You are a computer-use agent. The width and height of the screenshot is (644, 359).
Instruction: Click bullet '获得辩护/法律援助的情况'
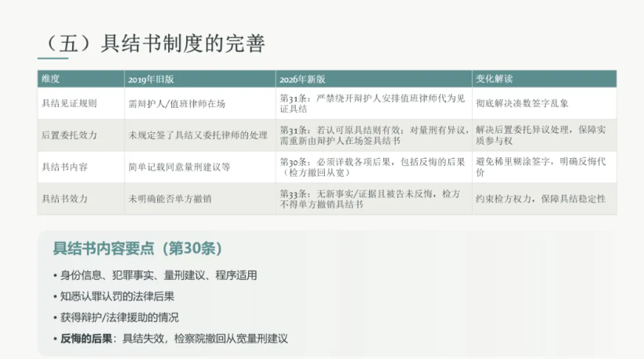pos(116,318)
